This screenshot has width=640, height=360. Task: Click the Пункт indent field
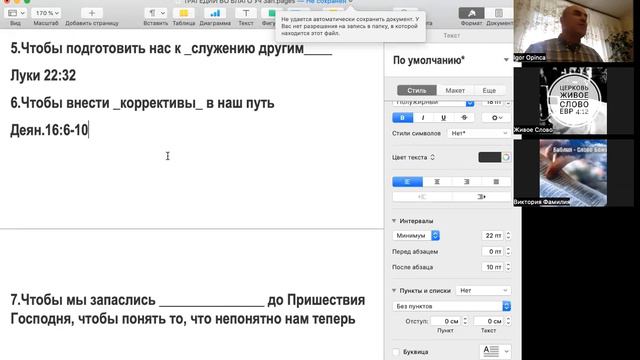[x=446, y=321]
